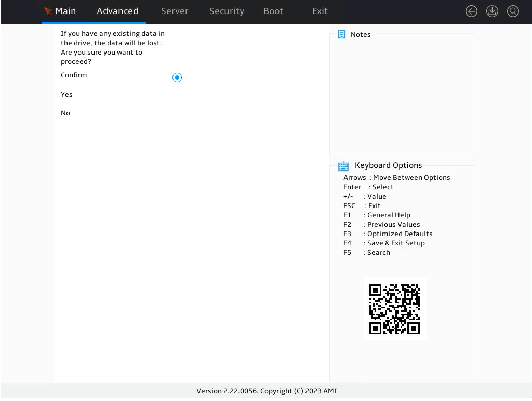Click the Confirm label

(x=74, y=75)
